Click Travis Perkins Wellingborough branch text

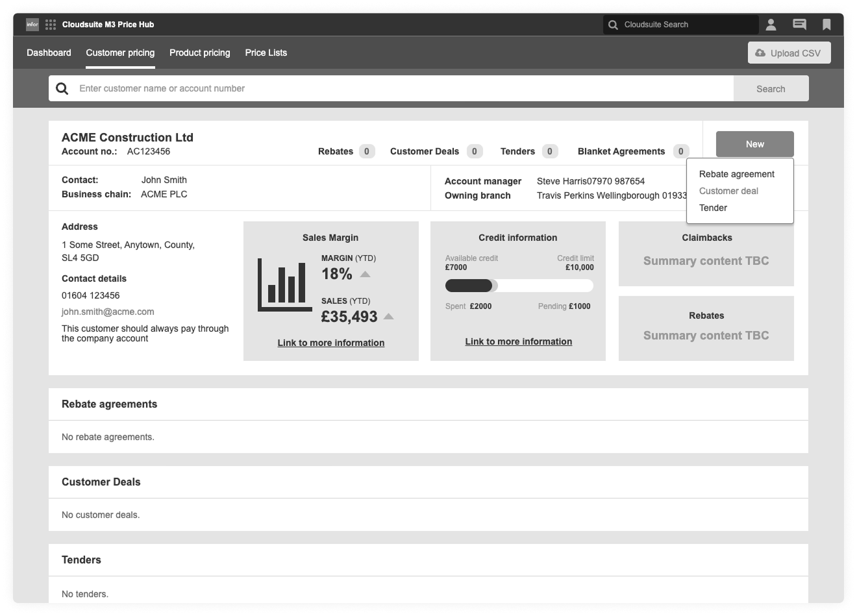[x=612, y=195]
